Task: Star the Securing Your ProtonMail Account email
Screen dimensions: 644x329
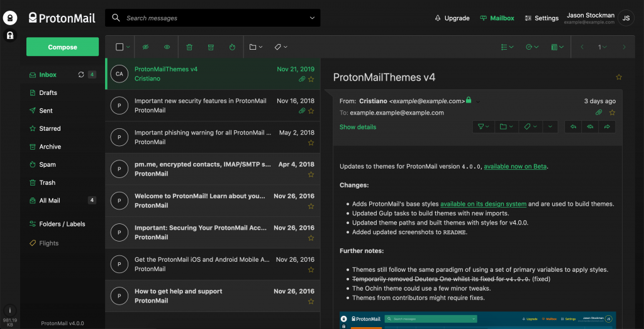Action: (x=311, y=238)
